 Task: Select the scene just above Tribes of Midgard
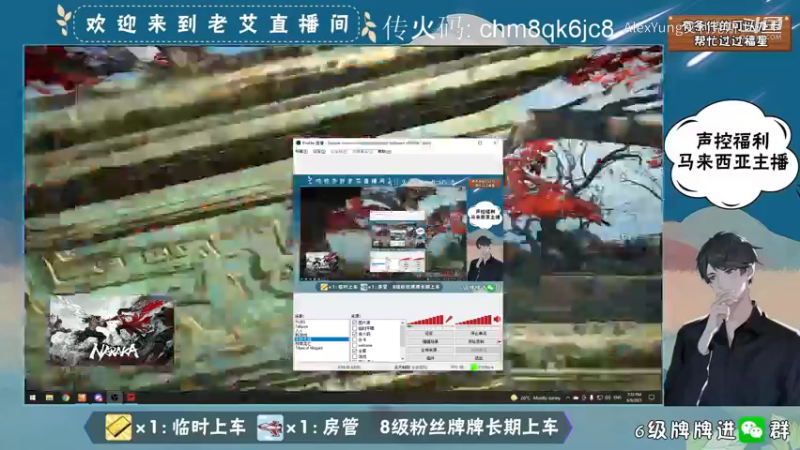point(303,343)
